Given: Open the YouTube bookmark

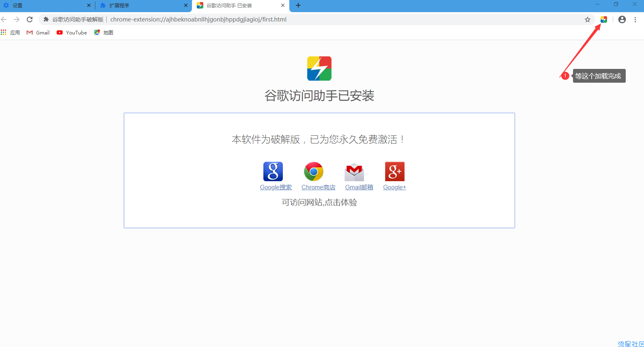Looking at the screenshot, I should coord(72,32).
